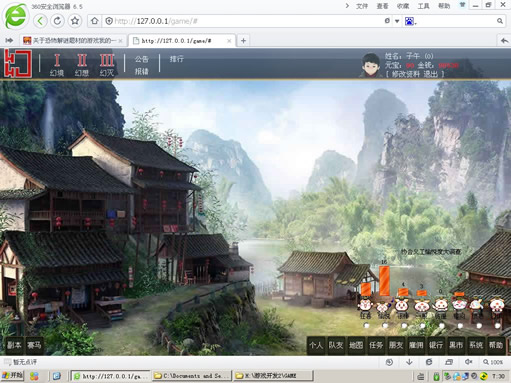Open the 雇佣 hire button
The image size is (511, 383).
416,345
